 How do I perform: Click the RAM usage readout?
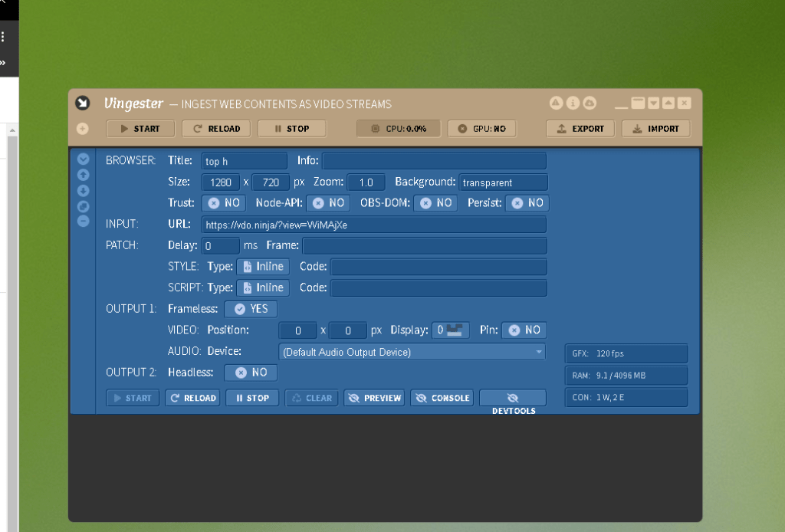(626, 376)
